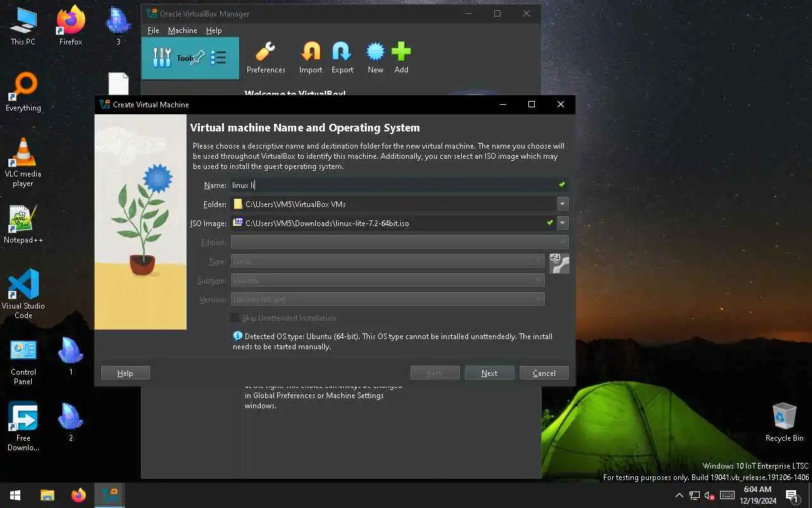The image size is (812, 508).
Task: Click the Next button
Action: click(489, 373)
